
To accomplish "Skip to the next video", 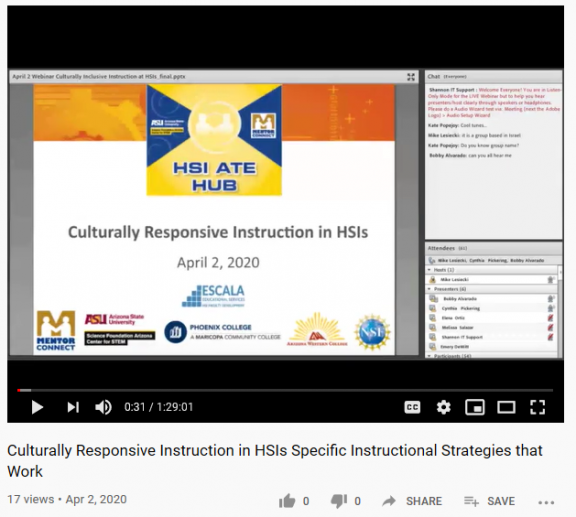I will pos(73,407).
